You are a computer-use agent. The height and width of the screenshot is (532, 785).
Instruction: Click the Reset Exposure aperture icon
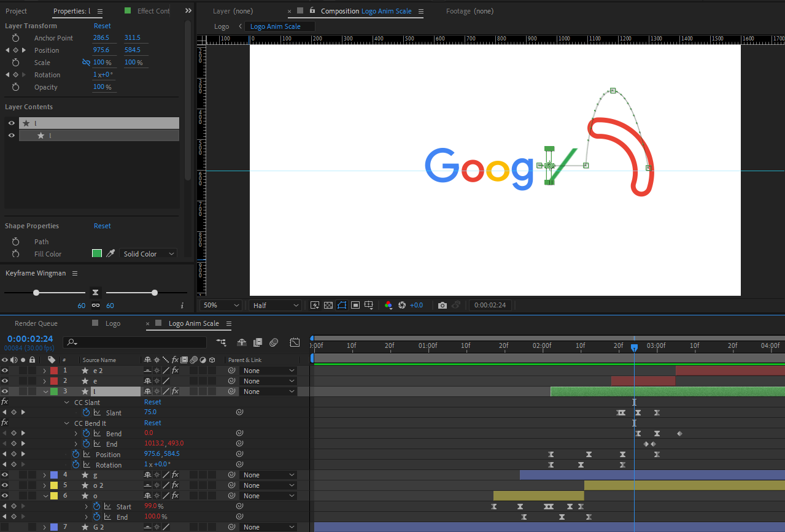(402, 305)
